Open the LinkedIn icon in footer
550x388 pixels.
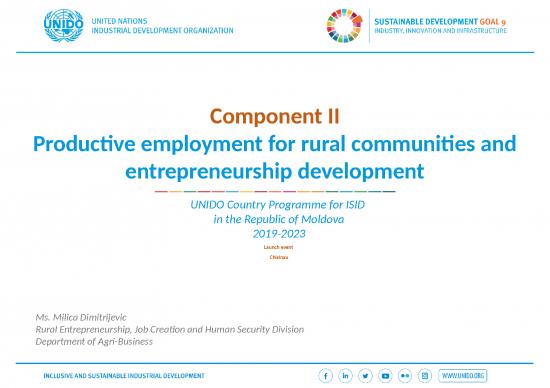tap(346, 376)
